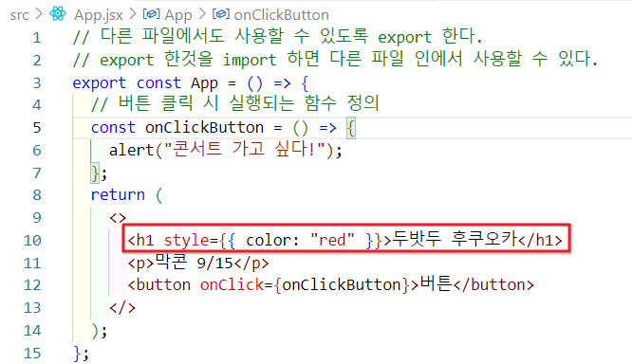Click line number 15 in gutter
The width and height of the screenshot is (632, 364).
[32, 354]
